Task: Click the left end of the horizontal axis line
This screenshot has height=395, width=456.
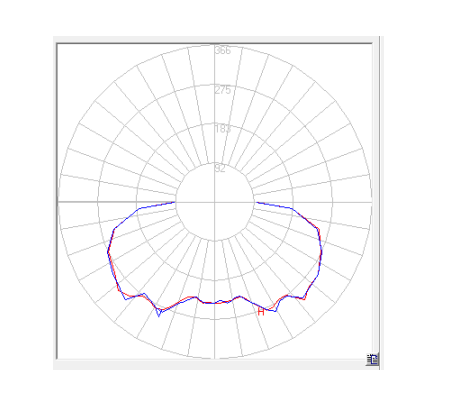Action: click(59, 202)
